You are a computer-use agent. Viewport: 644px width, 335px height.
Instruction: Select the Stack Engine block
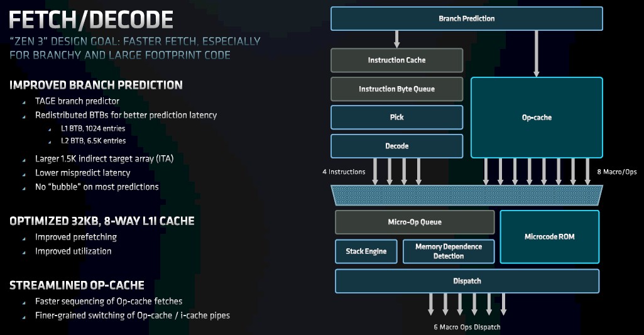coord(366,251)
